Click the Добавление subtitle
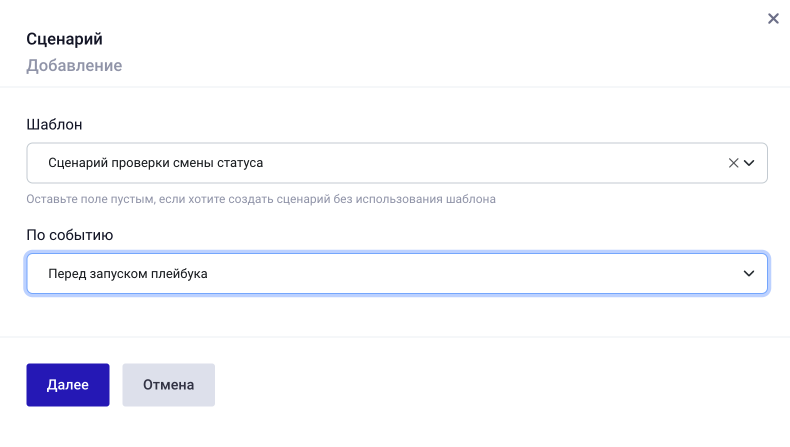Image resolution: width=790 pixels, height=447 pixels. point(74,66)
